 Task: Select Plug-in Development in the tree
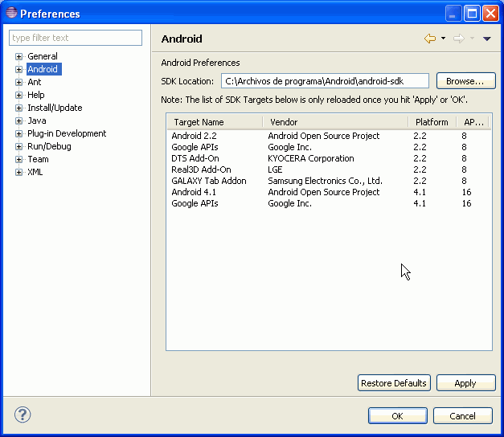pos(67,133)
